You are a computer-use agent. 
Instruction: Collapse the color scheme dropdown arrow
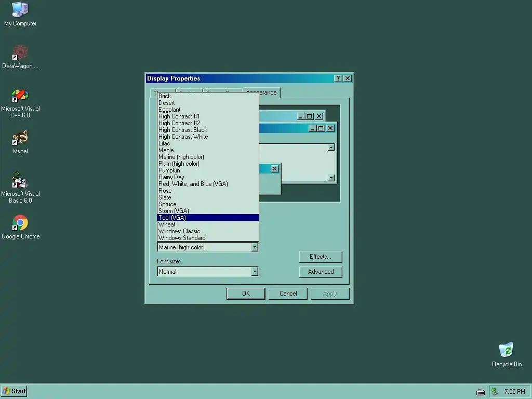[x=255, y=247]
